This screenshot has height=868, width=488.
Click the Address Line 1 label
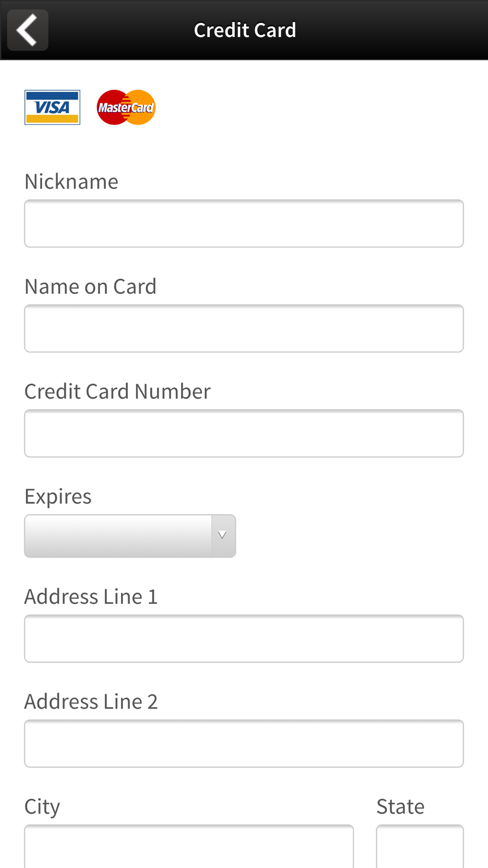[91, 597]
